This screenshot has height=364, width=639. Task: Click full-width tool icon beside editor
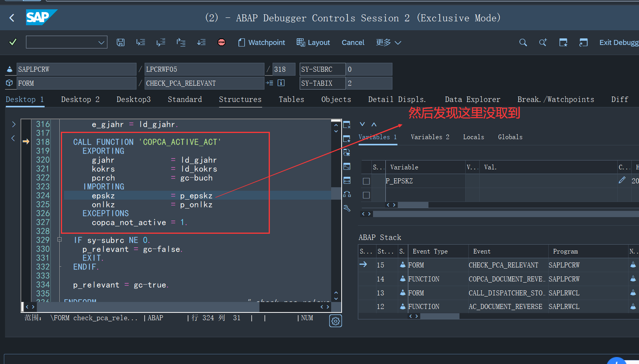pos(347,180)
